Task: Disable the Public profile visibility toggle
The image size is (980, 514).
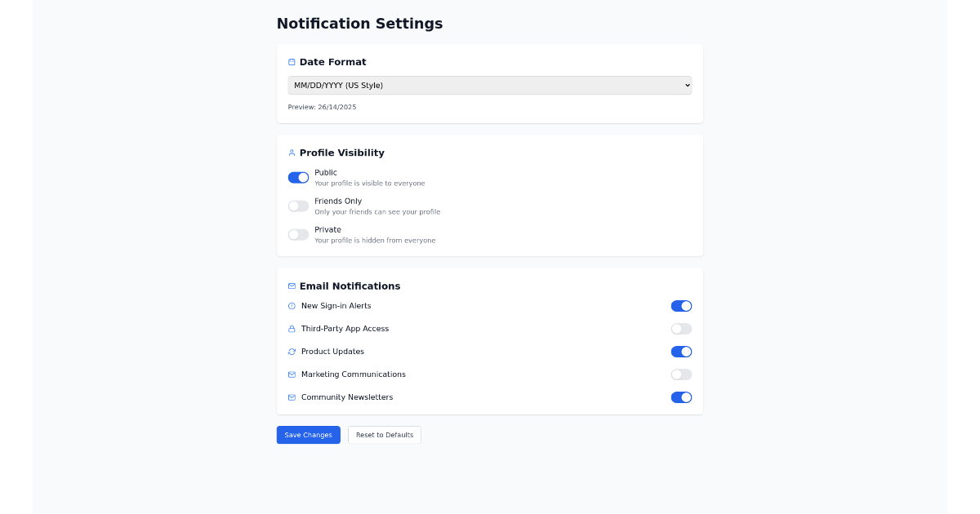Action: pyautogui.click(x=298, y=177)
